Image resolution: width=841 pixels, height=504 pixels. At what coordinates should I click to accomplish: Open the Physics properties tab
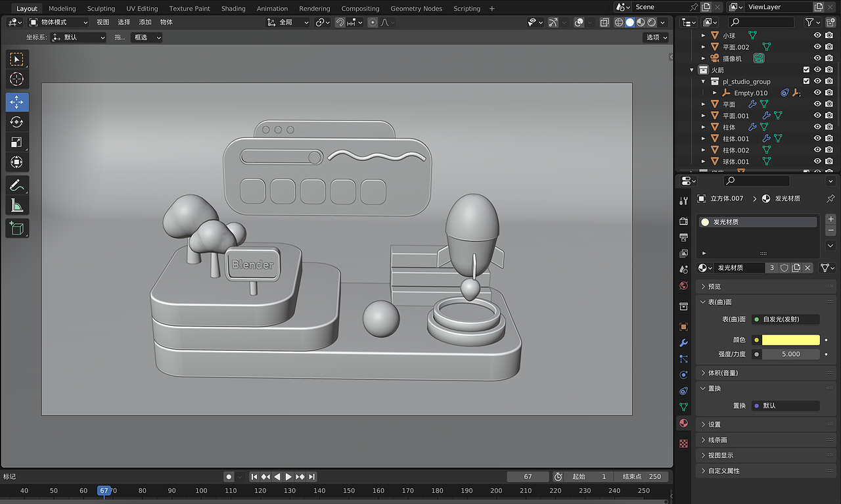(x=684, y=375)
